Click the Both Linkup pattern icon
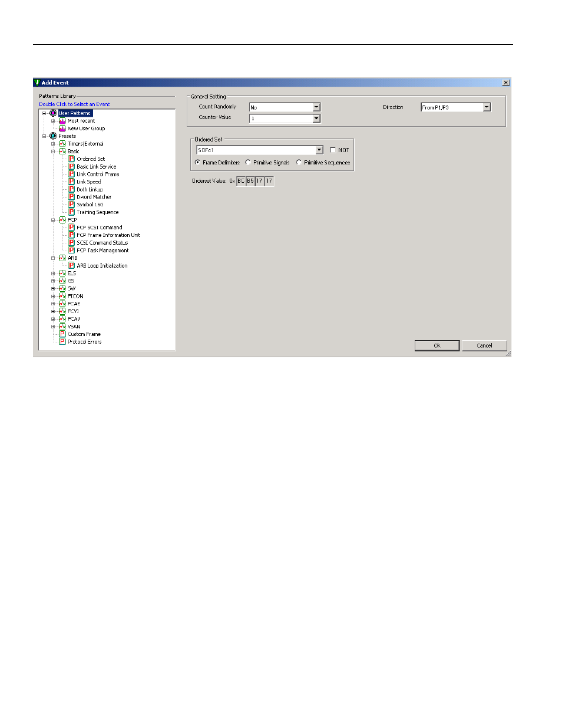 point(71,190)
